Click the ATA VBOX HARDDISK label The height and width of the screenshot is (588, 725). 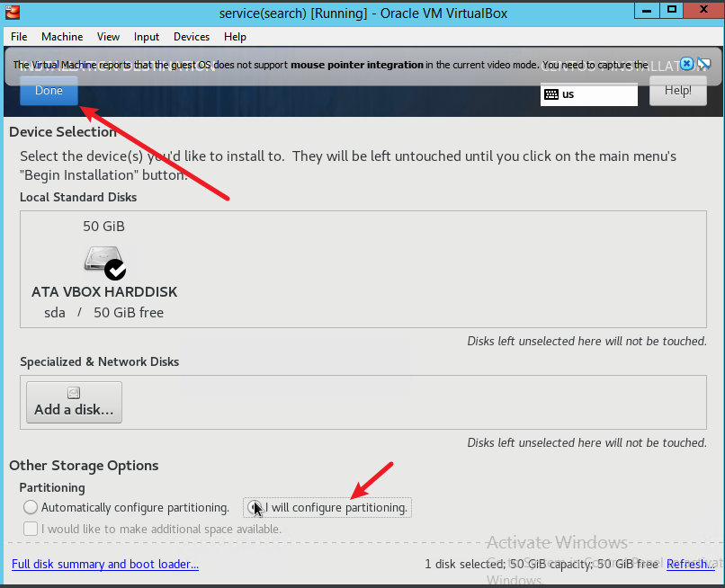[x=104, y=292]
